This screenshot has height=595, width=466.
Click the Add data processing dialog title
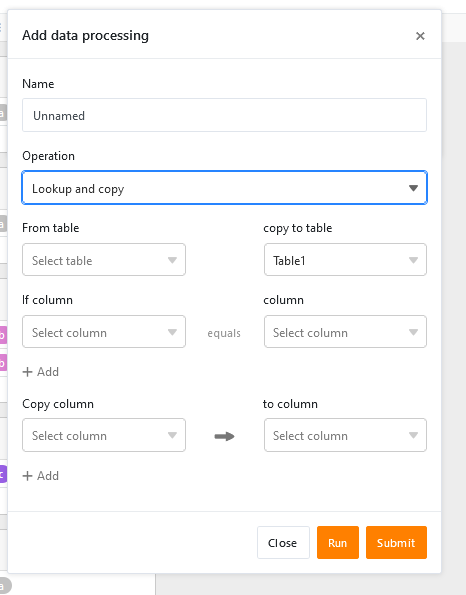(85, 35)
